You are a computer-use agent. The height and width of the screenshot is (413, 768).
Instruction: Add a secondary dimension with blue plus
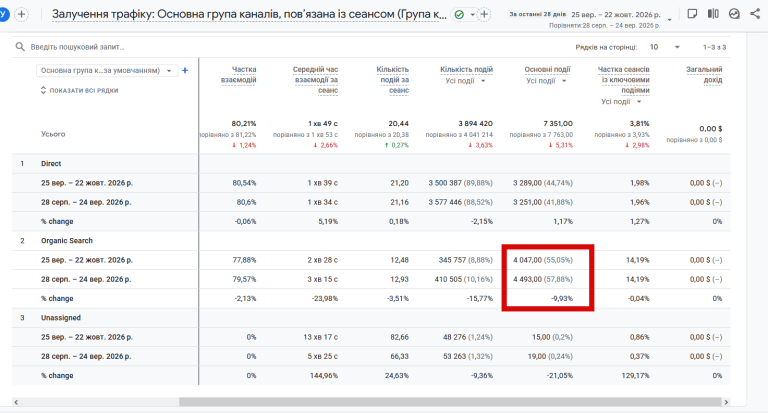point(185,71)
